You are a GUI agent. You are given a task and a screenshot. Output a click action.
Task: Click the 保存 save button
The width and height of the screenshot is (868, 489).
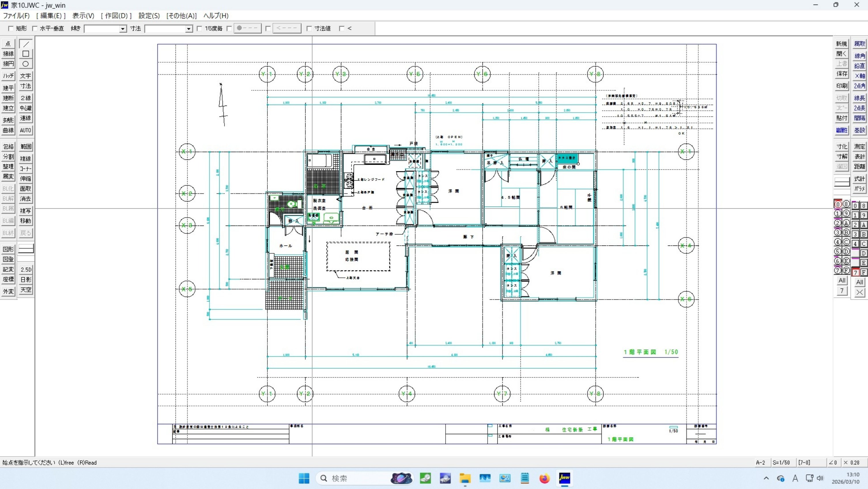tap(841, 74)
